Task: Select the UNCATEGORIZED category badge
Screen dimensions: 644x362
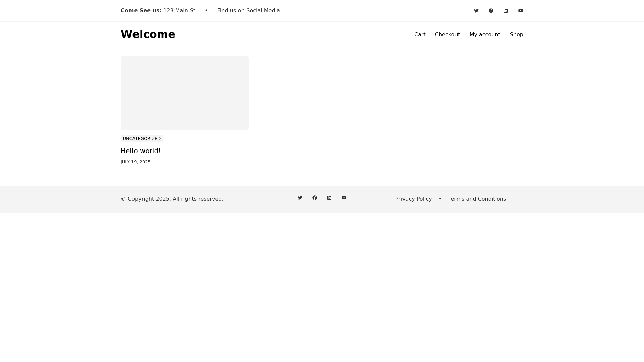Action: pos(142,139)
